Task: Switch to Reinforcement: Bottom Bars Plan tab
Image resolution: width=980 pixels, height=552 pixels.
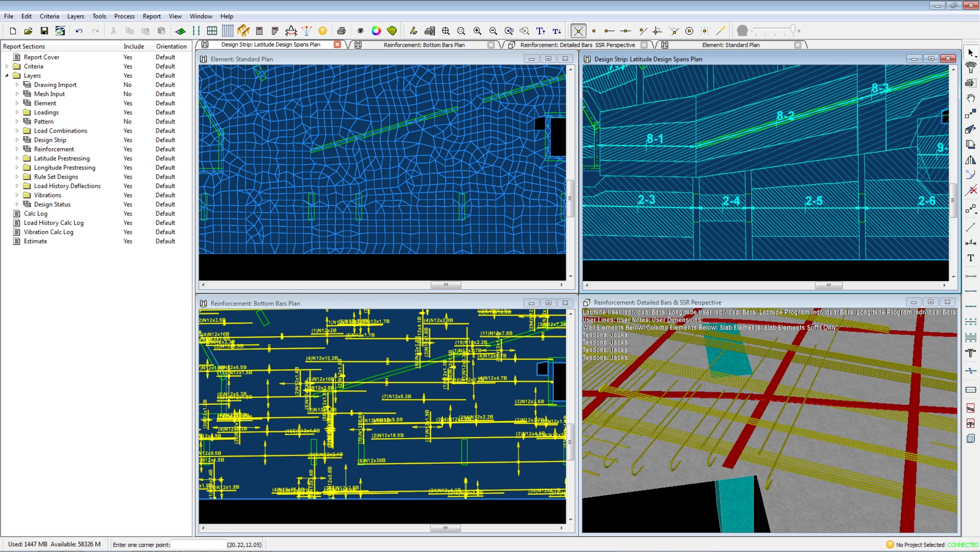Action: [x=424, y=45]
